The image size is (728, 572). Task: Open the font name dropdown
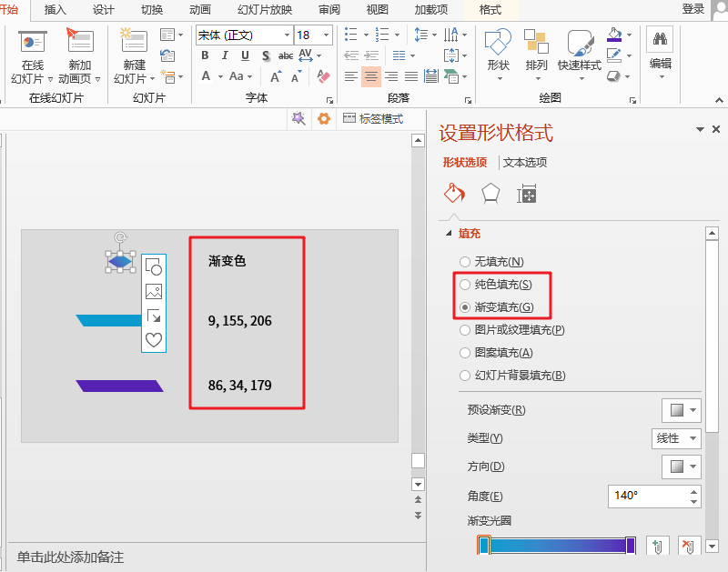(287, 35)
